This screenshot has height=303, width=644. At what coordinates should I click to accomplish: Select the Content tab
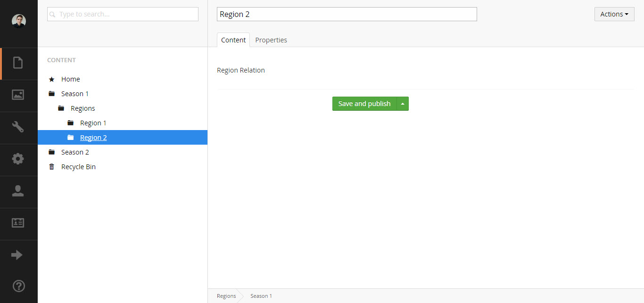coord(233,40)
